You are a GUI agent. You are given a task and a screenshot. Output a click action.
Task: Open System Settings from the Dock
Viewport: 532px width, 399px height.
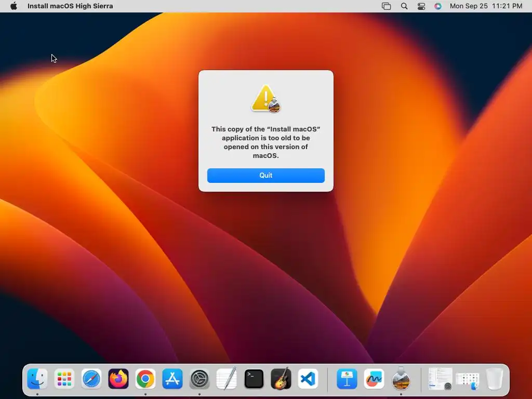(x=199, y=379)
